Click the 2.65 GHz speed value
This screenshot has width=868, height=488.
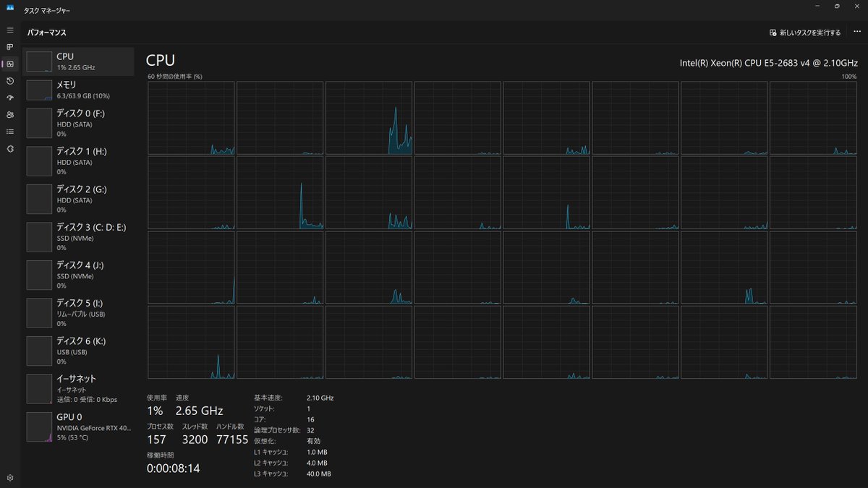[199, 411]
